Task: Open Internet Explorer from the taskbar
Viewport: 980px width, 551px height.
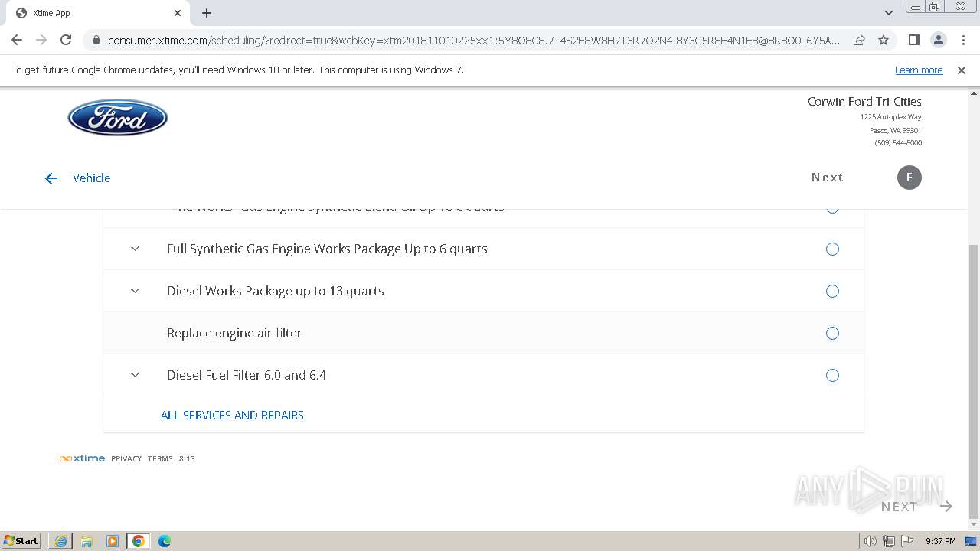Action: click(x=60, y=541)
